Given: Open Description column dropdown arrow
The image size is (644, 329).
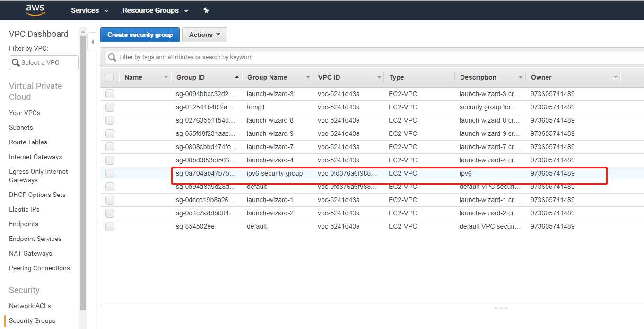Looking at the screenshot, I should click(521, 77).
